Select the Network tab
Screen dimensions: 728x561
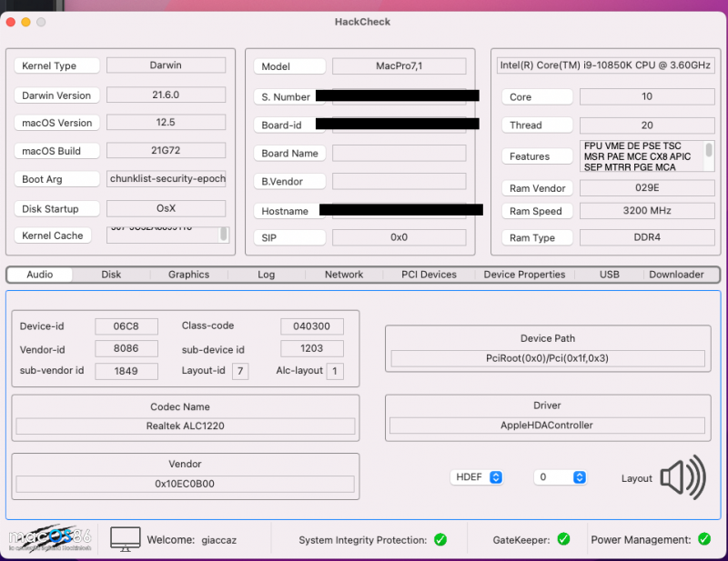[x=344, y=275]
